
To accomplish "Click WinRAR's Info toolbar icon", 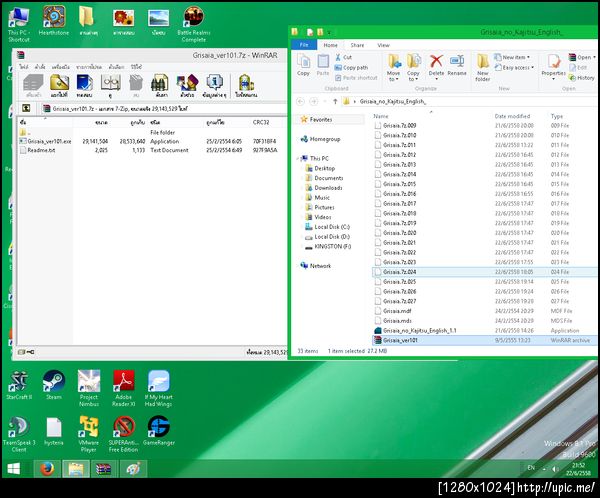I will point(214,83).
